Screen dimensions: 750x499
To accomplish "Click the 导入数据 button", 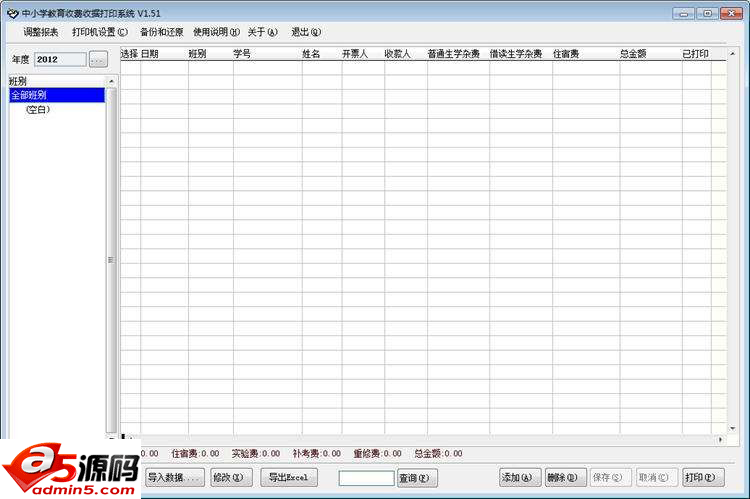I will click(x=175, y=477).
